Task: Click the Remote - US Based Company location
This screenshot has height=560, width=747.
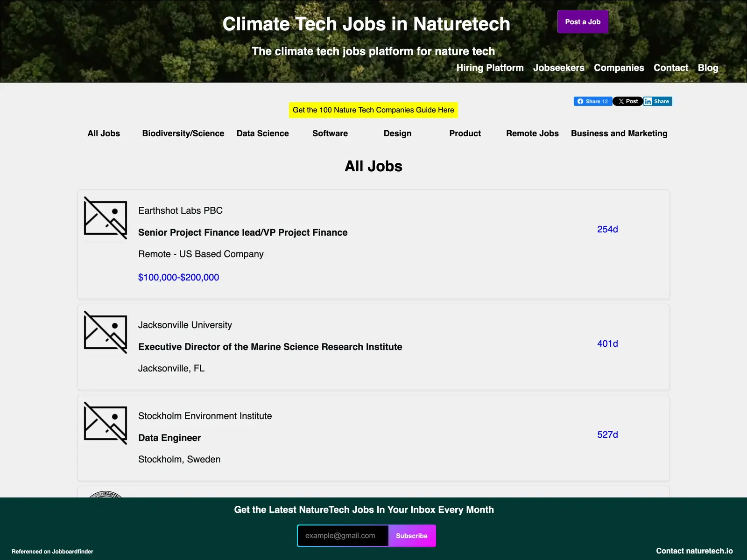Action: [201, 254]
